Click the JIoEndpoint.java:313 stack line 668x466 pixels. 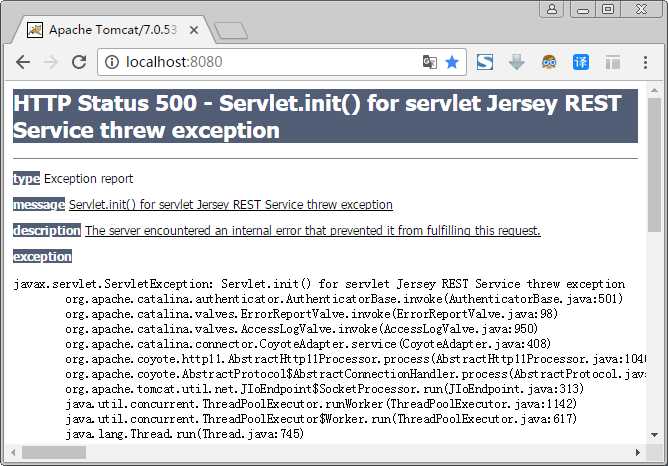tap(324, 389)
